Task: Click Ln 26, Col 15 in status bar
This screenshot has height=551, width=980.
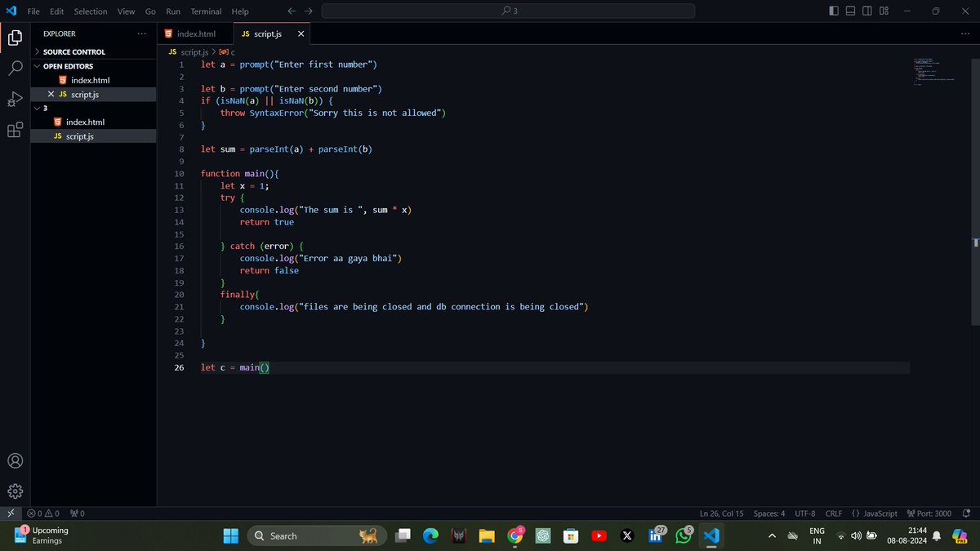Action: click(x=721, y=513)
